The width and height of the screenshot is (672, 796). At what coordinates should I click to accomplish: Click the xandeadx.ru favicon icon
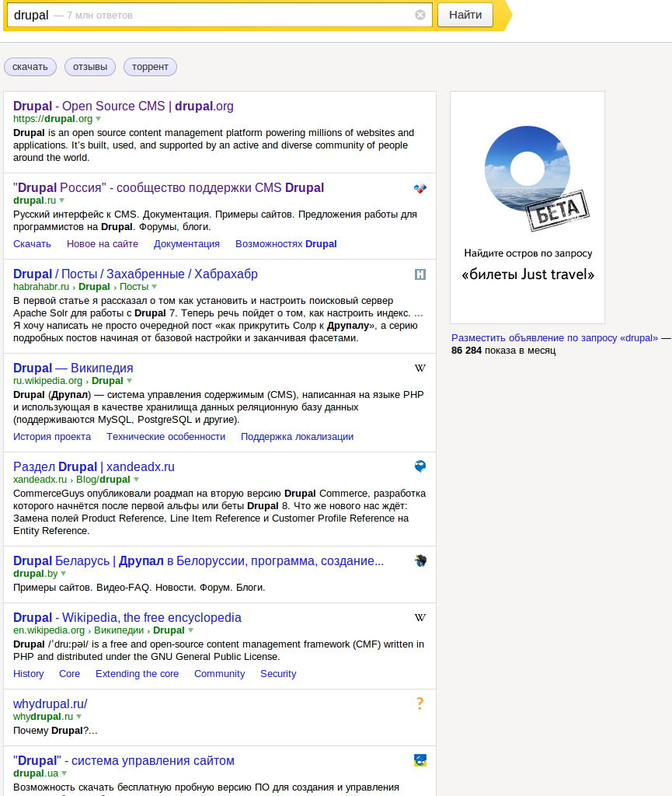click(x=420, y=466)
